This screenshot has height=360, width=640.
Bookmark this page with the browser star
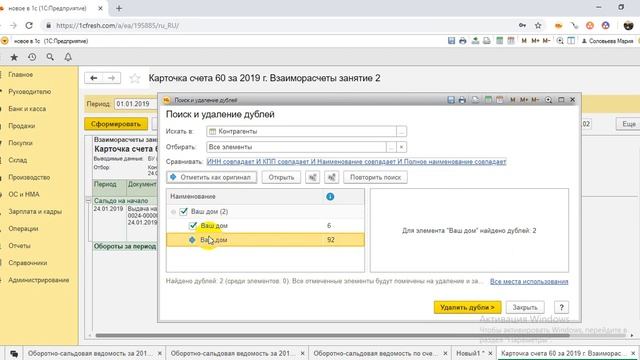click(x=538, y=25)
